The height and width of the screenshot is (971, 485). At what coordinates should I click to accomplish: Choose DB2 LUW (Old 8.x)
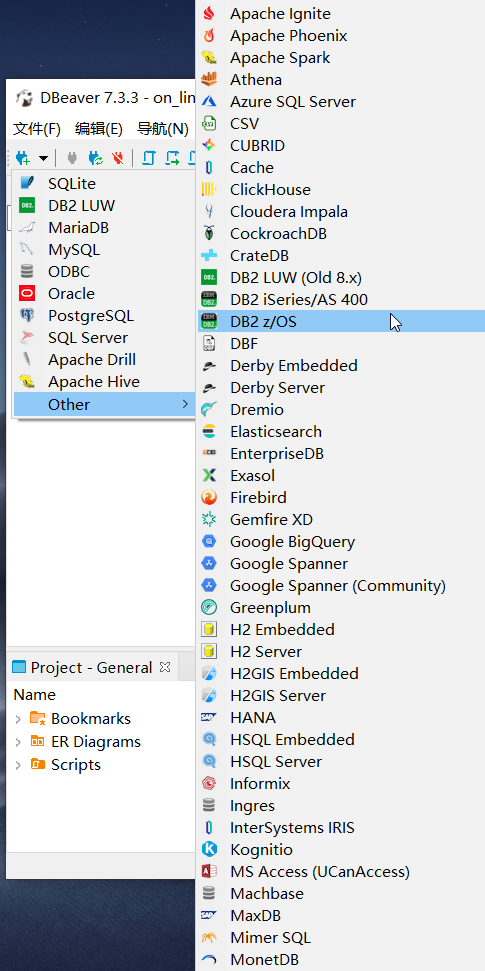[x=341, y=277]
